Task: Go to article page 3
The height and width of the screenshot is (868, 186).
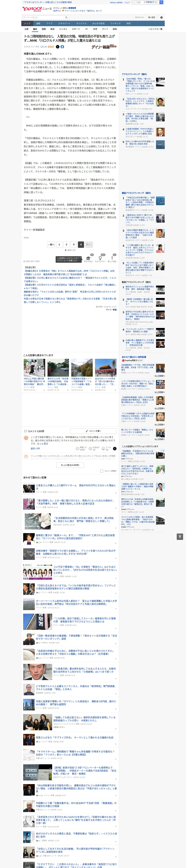Action: click(74, 245)
